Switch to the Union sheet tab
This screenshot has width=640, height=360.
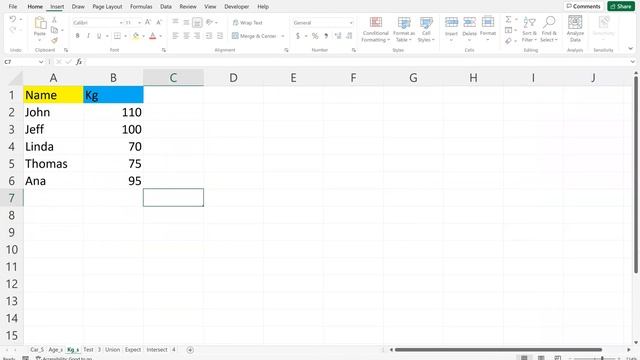click(112, 350)
